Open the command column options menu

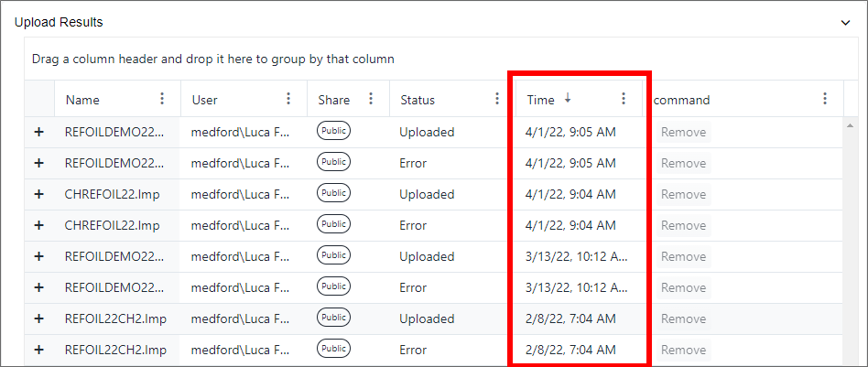(x=825, y=99)
